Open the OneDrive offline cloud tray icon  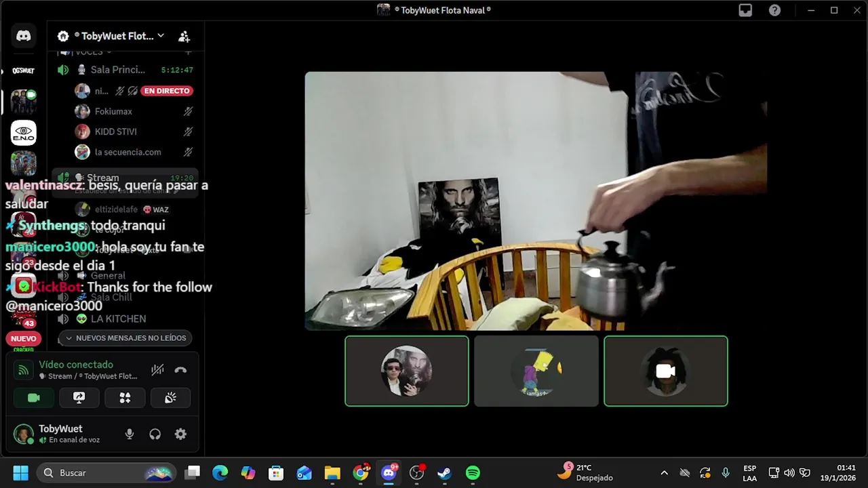pyautogui.click(x=685, y=472)
